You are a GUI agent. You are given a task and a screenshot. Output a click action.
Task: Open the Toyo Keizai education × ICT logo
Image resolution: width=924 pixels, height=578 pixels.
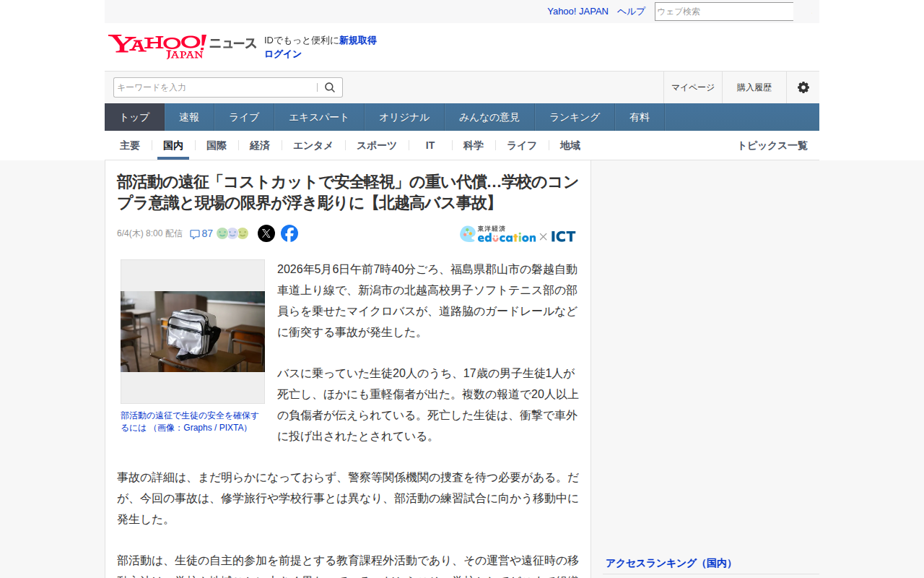click(x=518, y=234)
